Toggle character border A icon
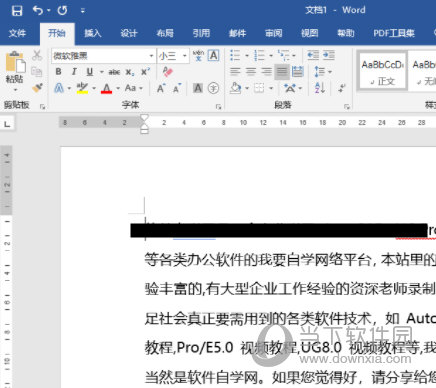The height and width of the screenshot is (388, 436). (213, 55)
